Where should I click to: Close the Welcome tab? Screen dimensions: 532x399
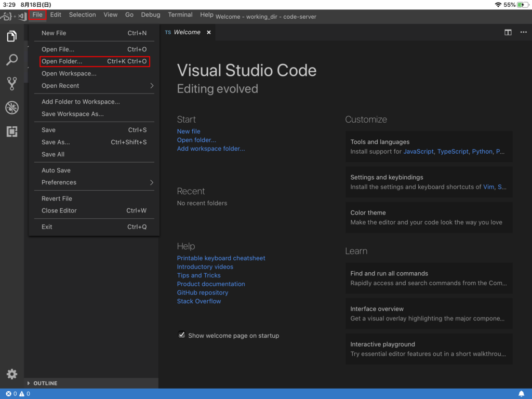[209, 32]
